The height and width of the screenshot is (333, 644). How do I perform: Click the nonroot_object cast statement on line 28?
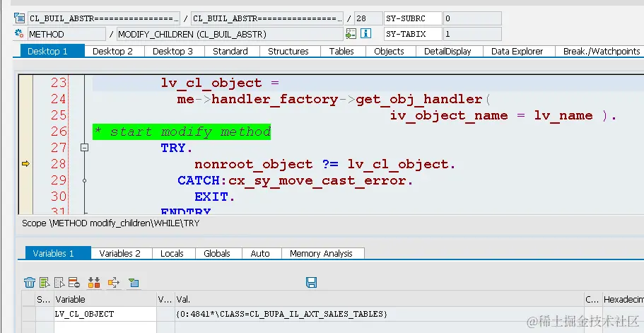tap(325, 164)
